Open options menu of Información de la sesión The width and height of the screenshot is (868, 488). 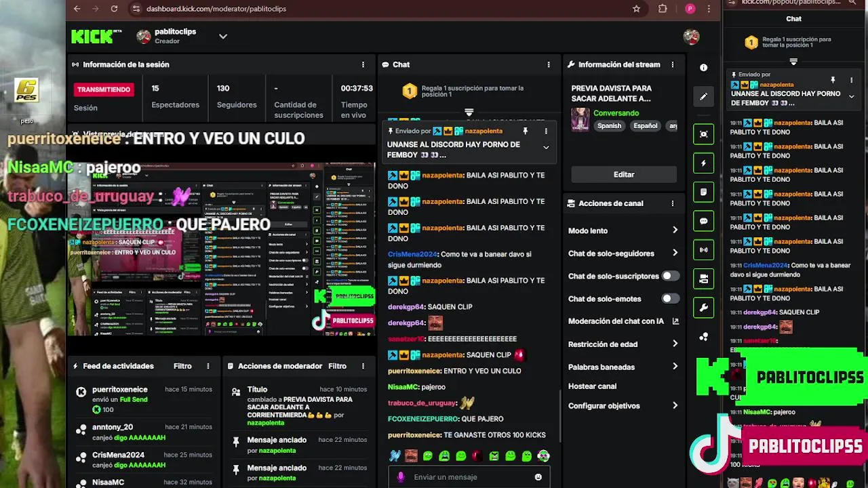(x=363, y=64)
